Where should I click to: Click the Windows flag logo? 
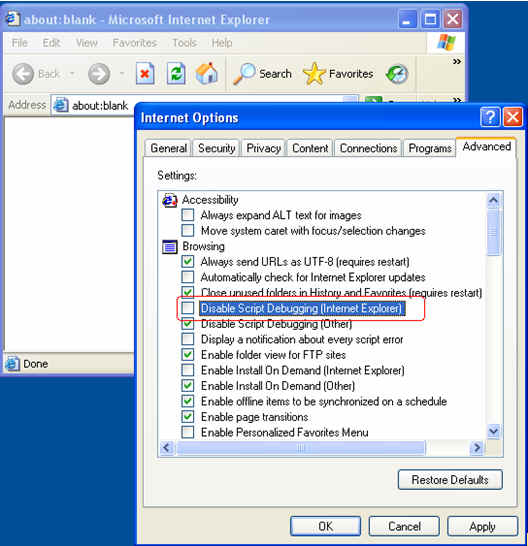point(446,42)
